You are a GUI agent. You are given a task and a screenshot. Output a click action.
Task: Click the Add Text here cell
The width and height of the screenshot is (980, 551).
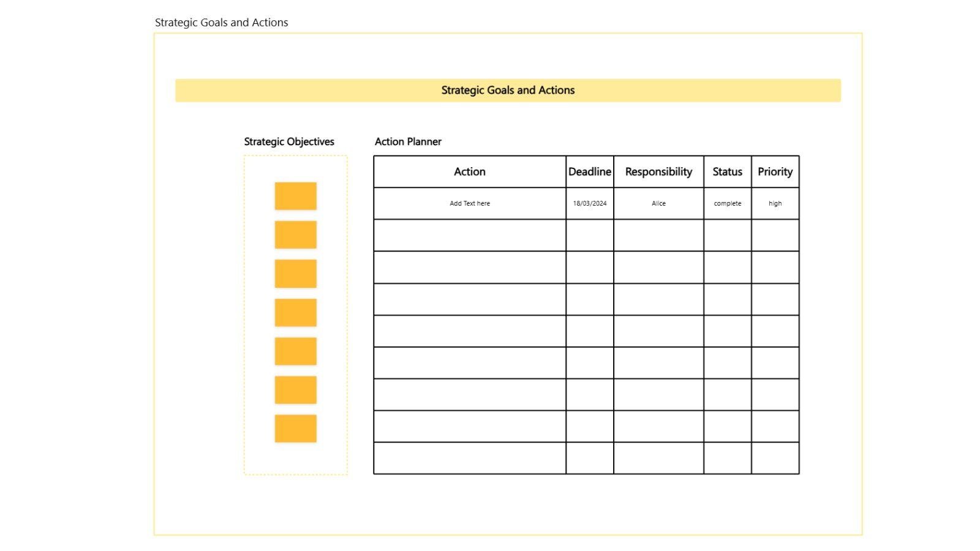click(x=469, y=203)
